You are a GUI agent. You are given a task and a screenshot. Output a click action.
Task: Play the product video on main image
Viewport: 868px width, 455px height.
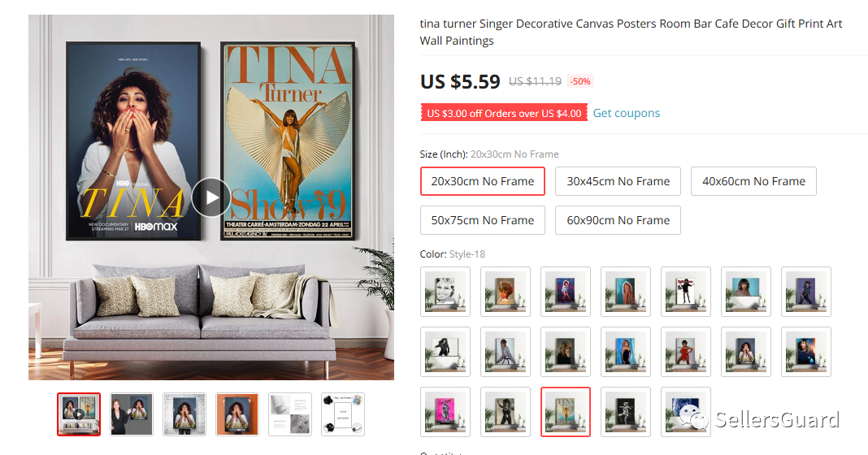211,197
